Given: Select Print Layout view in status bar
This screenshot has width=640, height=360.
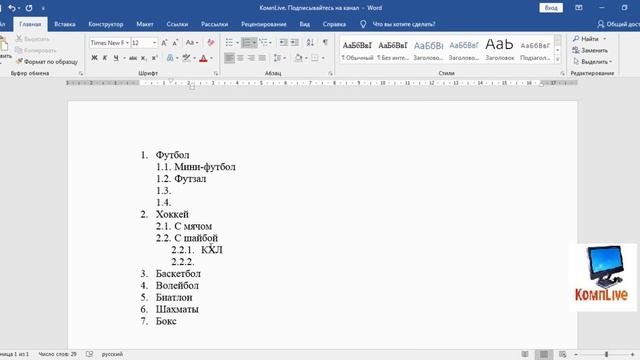Looking at the screenshot, I should (544, 354).
